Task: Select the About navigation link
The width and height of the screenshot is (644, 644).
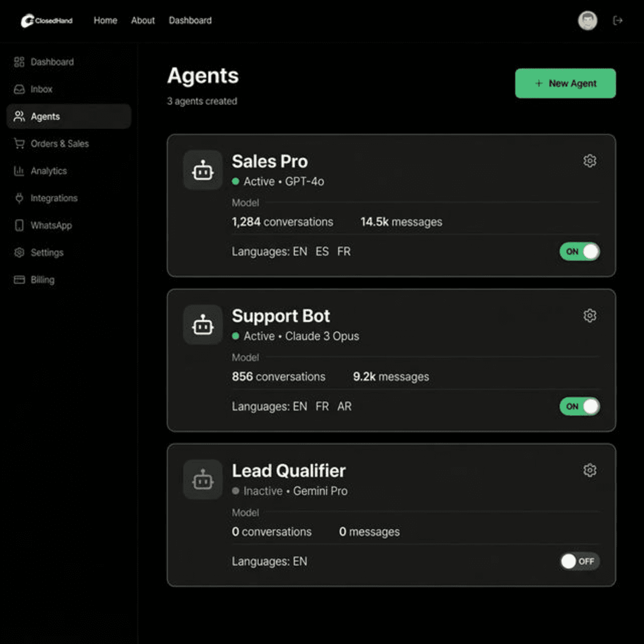Action: coord(143,20)
